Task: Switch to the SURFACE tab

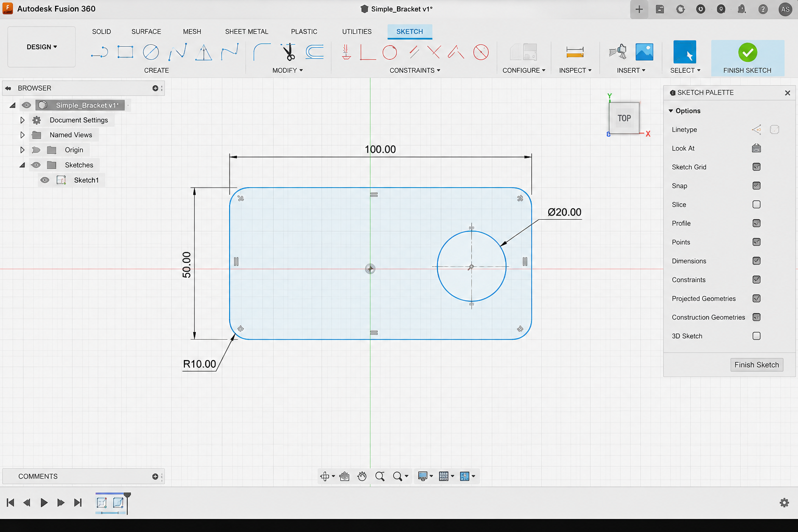Action: 146,32
